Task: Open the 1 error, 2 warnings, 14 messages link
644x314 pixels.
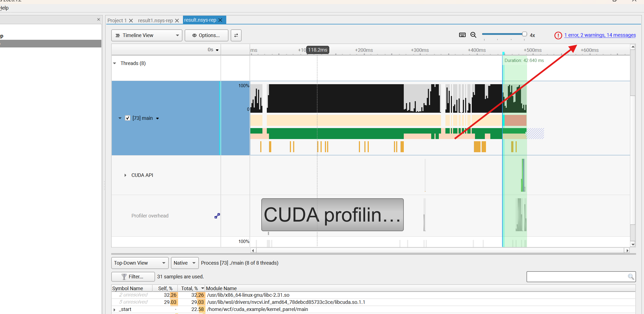Action: pyautogui.click(x=600, y=35)
